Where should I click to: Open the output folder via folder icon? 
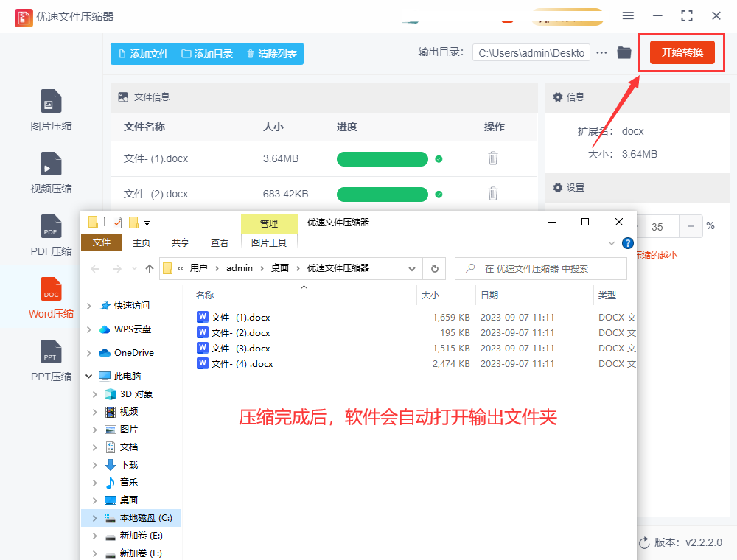pyautogui.click(x=624, y=52)
